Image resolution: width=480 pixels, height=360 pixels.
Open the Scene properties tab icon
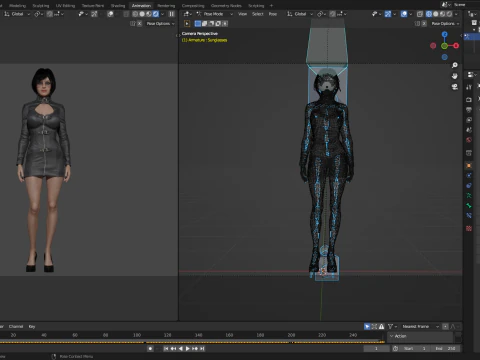pyautogui.click(x=469, y=130)
